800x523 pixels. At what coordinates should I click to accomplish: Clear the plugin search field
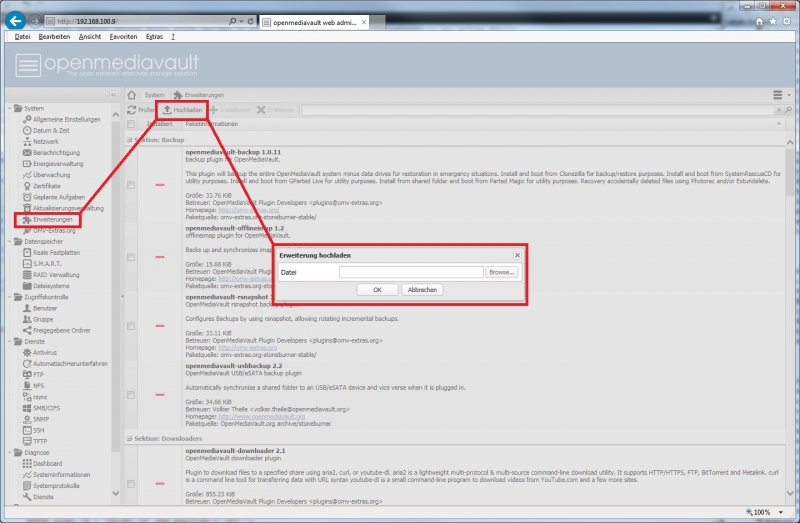[779, 110]
